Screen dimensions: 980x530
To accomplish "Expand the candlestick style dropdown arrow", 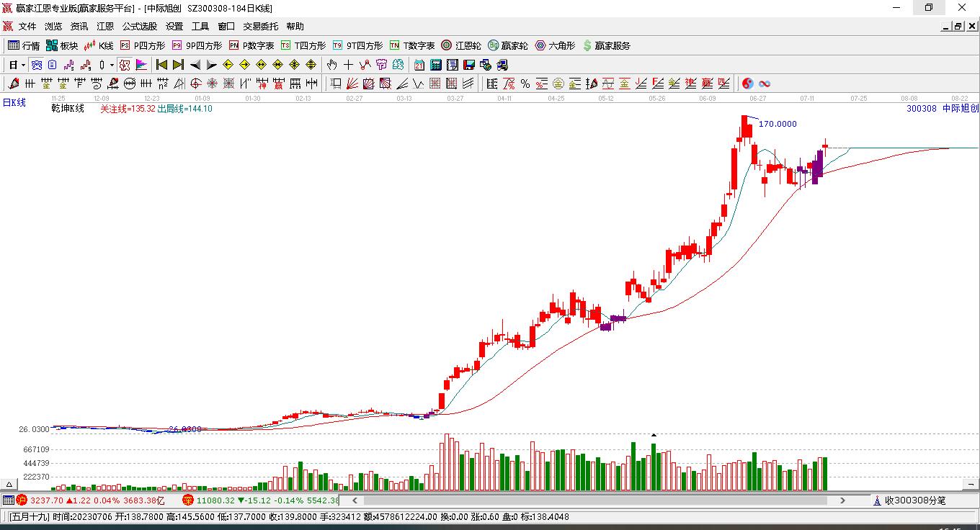I will tap(112, 65).
